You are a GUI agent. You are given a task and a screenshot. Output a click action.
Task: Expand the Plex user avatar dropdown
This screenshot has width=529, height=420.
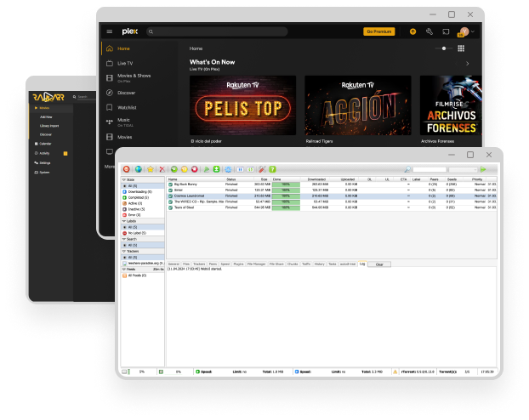click(x=464, y=31)
